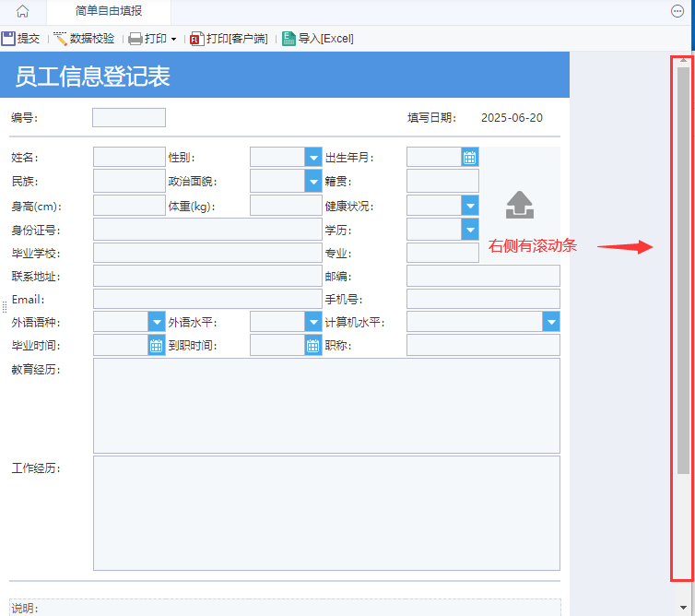Viewport: 695px width, 616px height.
Task: Click the 提交 save button
Action: click(20, 39)
